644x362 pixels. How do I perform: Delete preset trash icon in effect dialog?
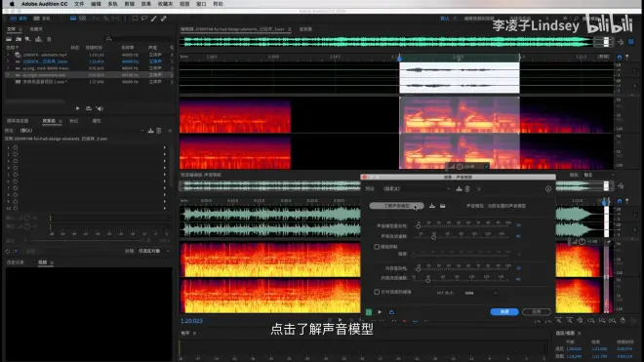(467, 189)
